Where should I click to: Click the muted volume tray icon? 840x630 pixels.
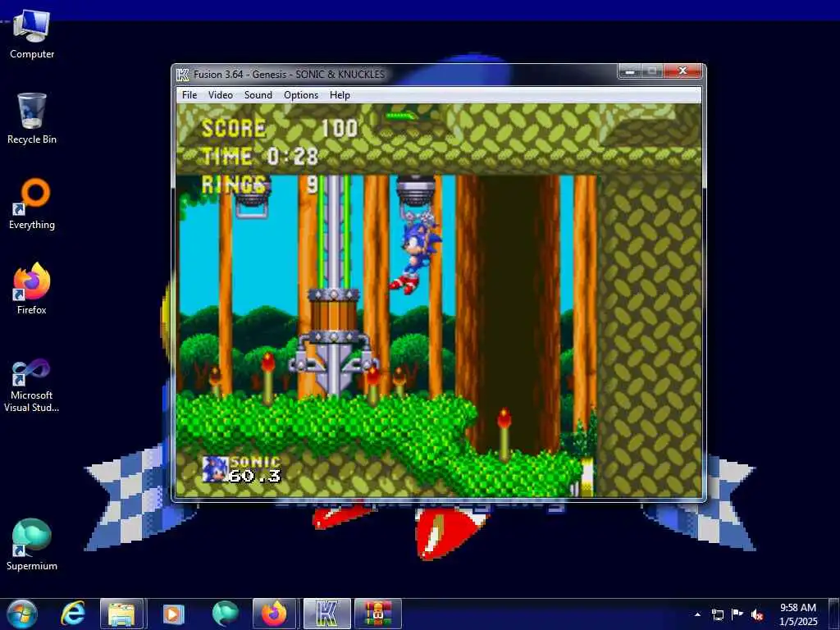point(757,614)
